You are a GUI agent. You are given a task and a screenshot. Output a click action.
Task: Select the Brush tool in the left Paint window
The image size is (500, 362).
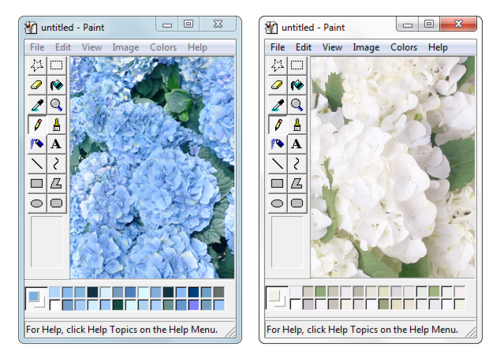point(56,125)
